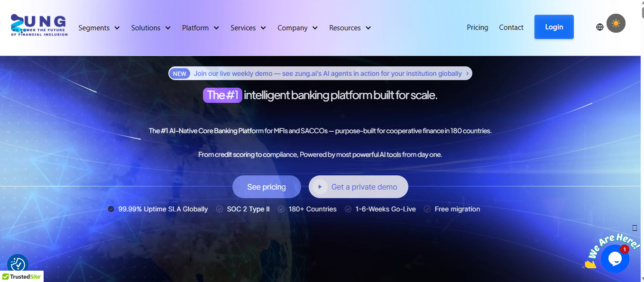Viewport: 644px width, 282px height.
Task: Click '1-6-Weeks Go-Live' text
Action: click(x=386, y=209)
